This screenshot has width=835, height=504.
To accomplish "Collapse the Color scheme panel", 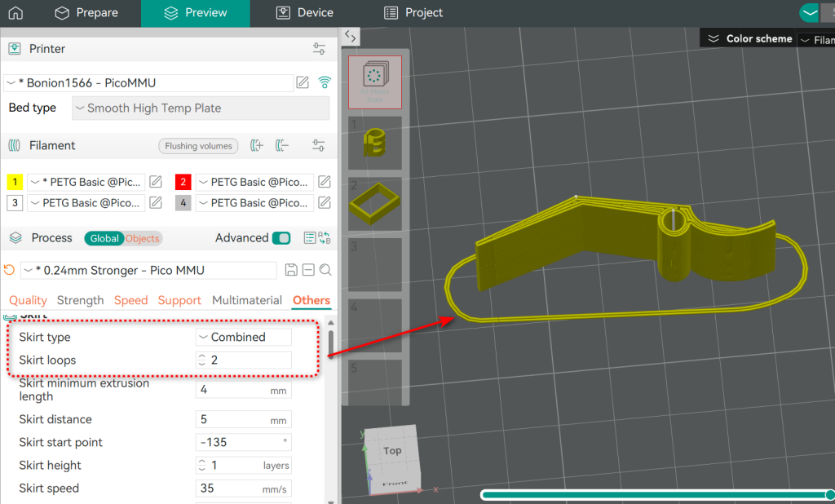I will pyautogui.click(x=714, y=38).
